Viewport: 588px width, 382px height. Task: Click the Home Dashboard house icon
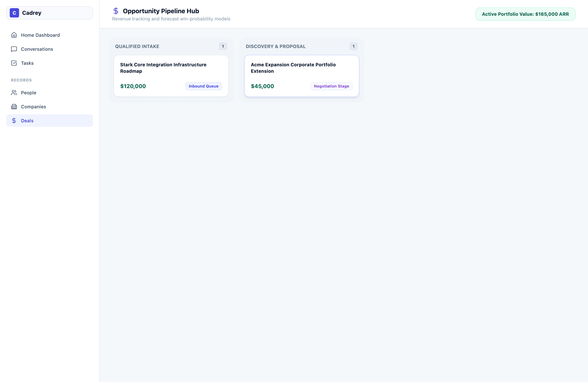pos(14,35)
